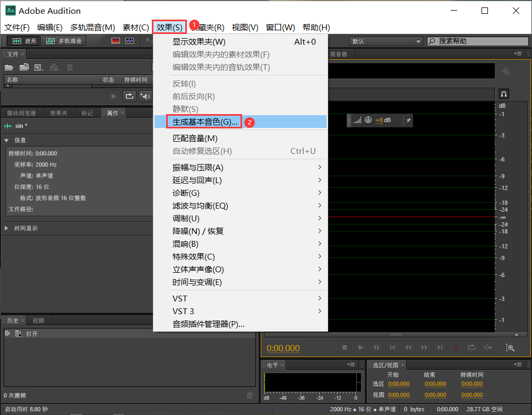Expand 振幅与压限(A) submenu

(240, 168)
